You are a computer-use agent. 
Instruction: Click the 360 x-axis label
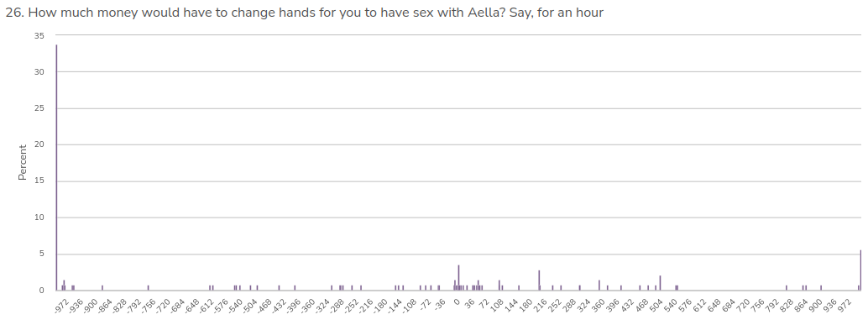coord(599,304)
